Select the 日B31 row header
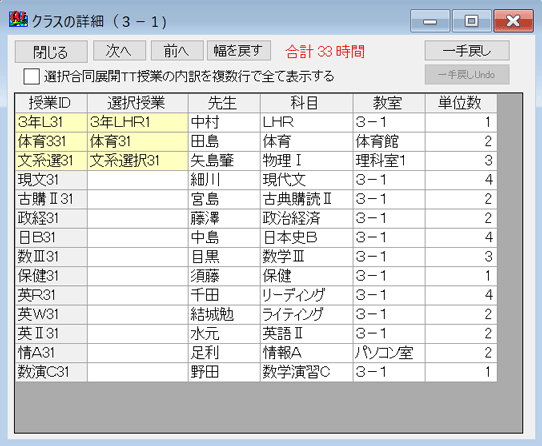Image resolution: width=542 pixels, height=446 pixels. (x=51, y=238)
